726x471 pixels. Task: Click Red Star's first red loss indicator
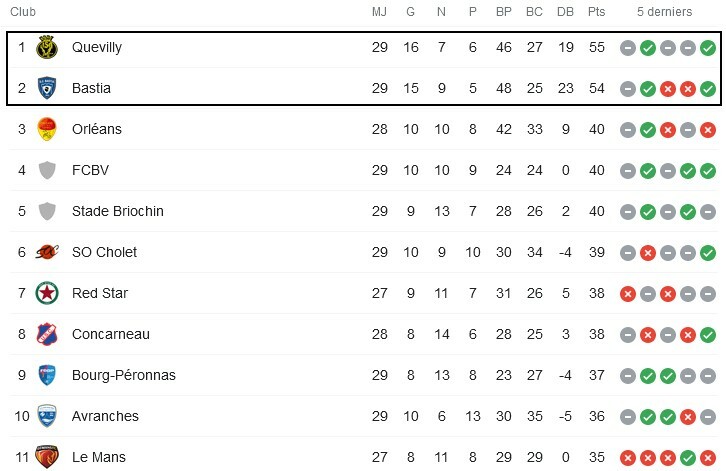click(628, 293)
